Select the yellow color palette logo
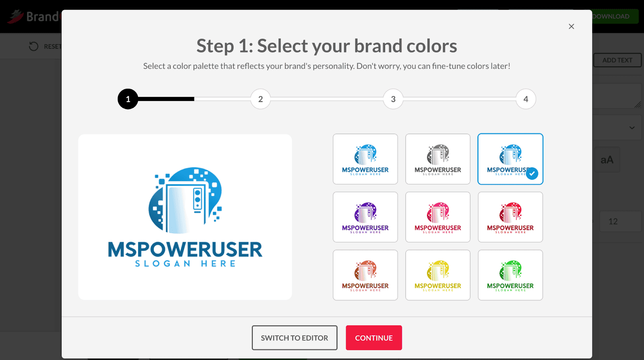The height and width of the screenshot is (360, 644). (x=438, y=275)
